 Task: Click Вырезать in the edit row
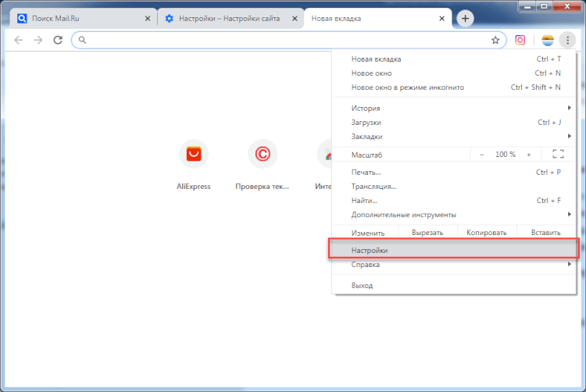click(x=427, y=233)
